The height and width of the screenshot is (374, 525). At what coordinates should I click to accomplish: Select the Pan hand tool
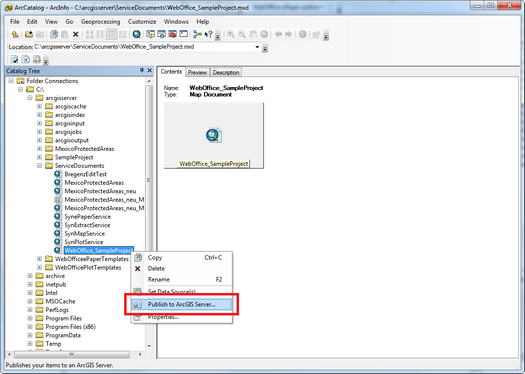click(x=253, y=34)
